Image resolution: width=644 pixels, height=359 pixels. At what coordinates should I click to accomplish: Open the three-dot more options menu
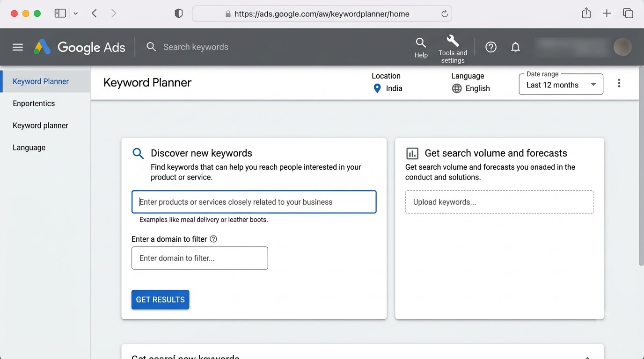click(x=619, y=83)
